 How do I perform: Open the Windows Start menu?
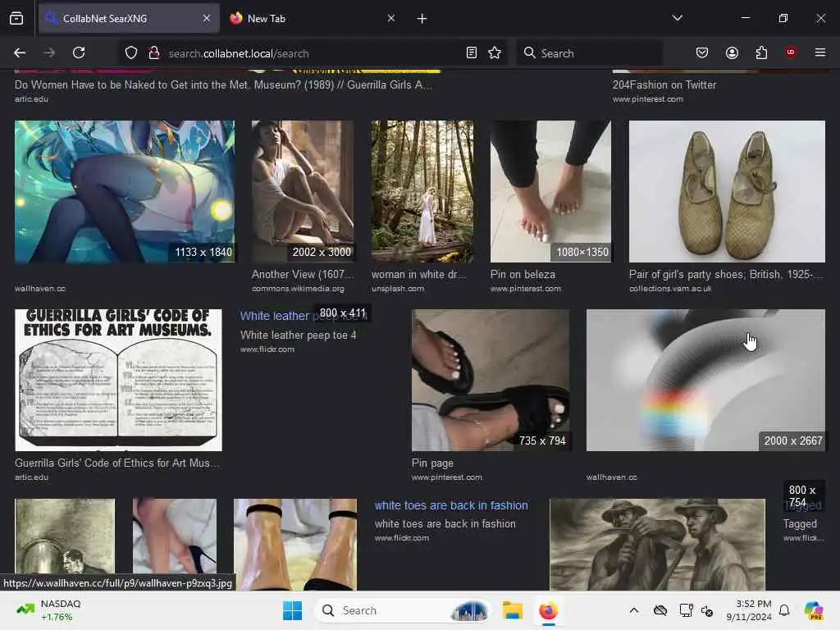(x=293, y=610)
